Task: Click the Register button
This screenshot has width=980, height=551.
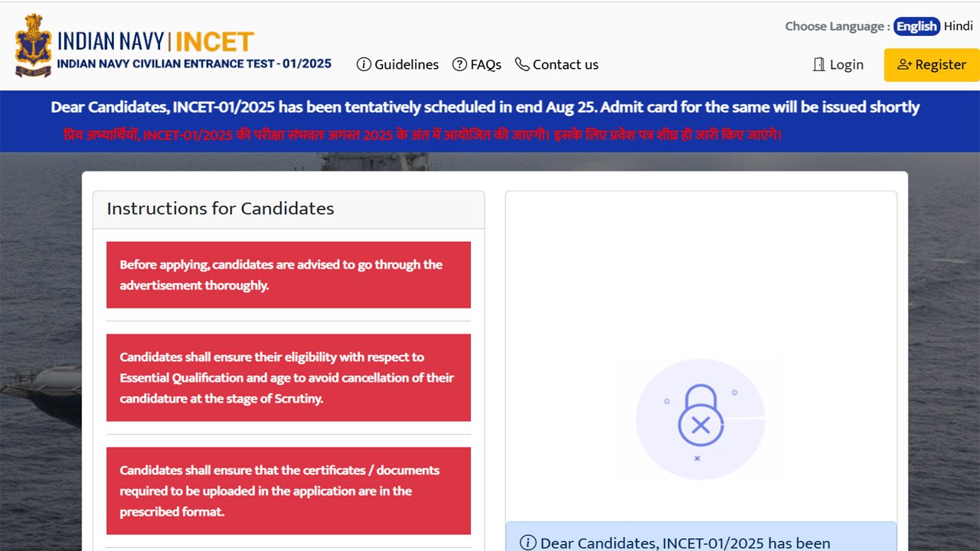Action: [931, 65]
